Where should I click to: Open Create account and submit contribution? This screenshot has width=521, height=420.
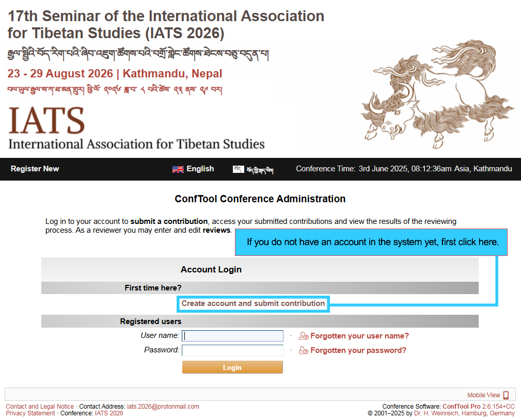(253, 303)
